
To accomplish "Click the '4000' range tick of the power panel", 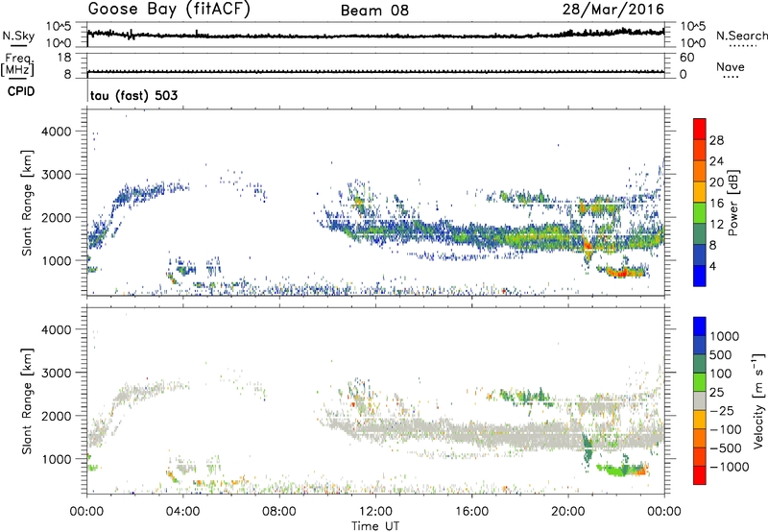I will pyautogui.click(x=56, y=132).
